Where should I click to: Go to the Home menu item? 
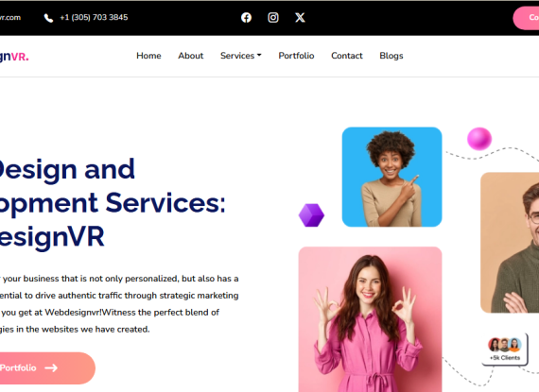(x=148, y=56)
